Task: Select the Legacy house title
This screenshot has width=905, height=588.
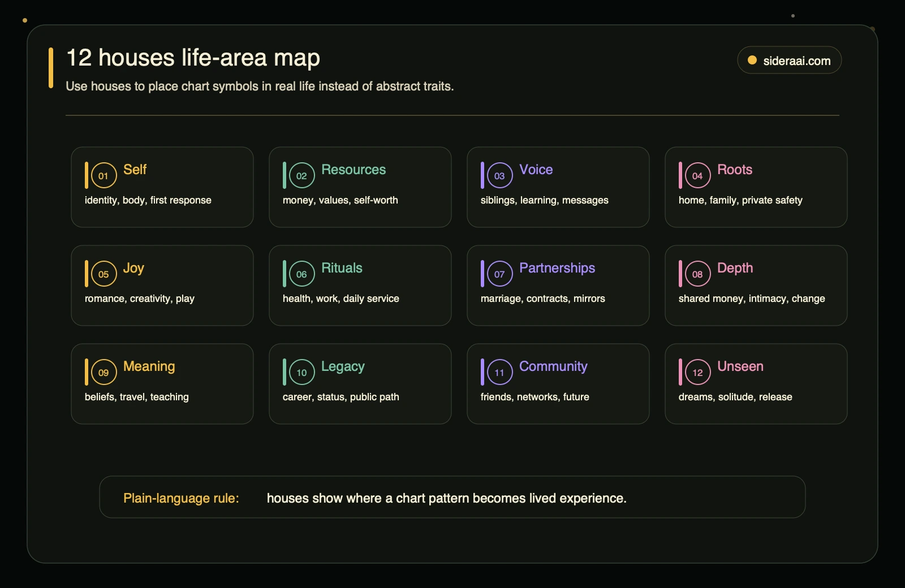Action: (343, 366)
